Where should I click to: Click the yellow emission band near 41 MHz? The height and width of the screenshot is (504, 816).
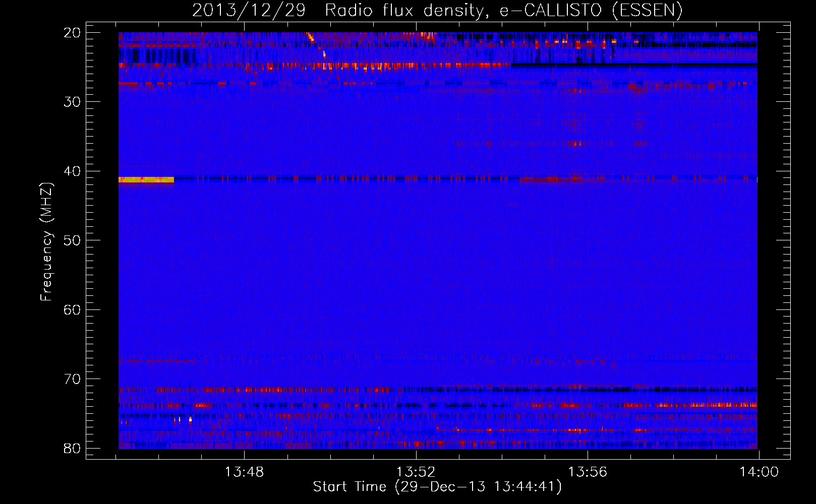(x=146, y=179)
